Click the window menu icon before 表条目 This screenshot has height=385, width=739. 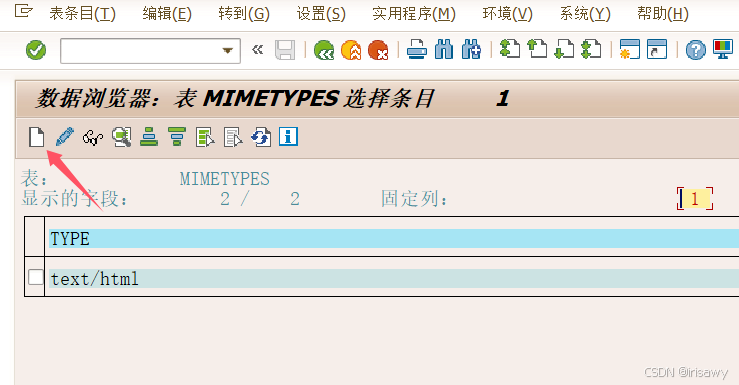(23, 10)
